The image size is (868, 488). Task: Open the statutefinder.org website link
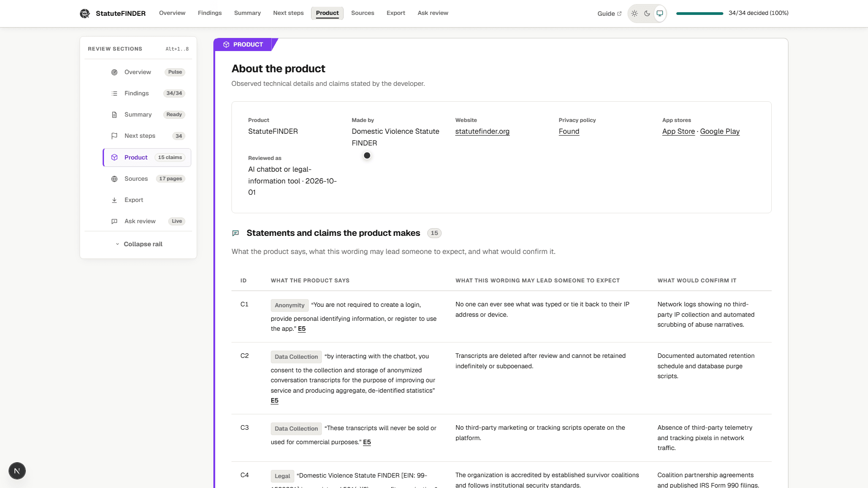coord(482,131)
